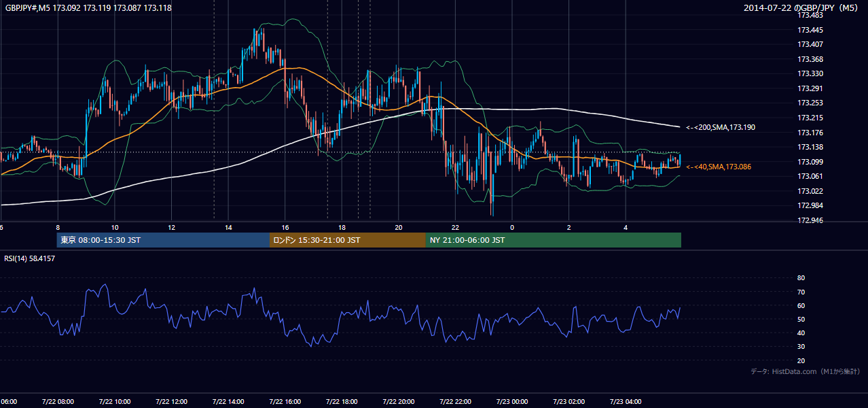The width and height of the screenshot is (868, 408).
Task: Click the 7/22 20:00 time axis label
Action: pos(399,402)
